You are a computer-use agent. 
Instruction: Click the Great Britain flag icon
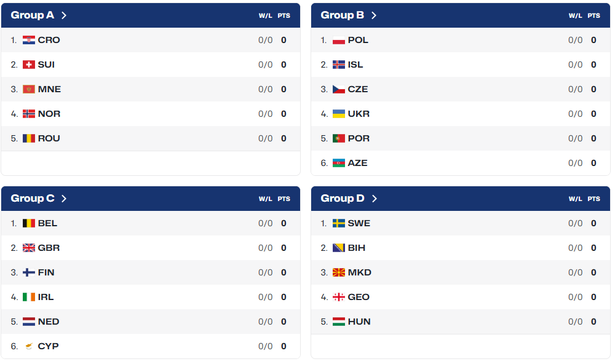tap(29, 248)
